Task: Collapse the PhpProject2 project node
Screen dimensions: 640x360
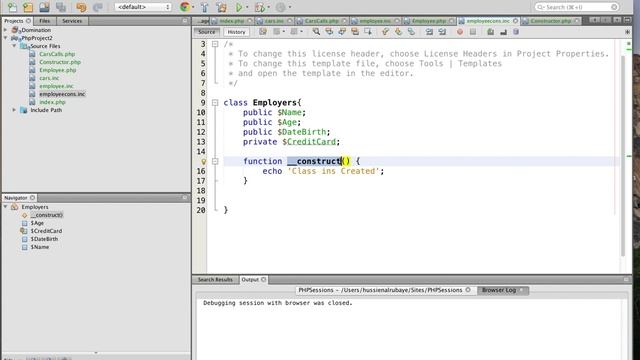Action: pyautogui.click(x=5, y=38)
